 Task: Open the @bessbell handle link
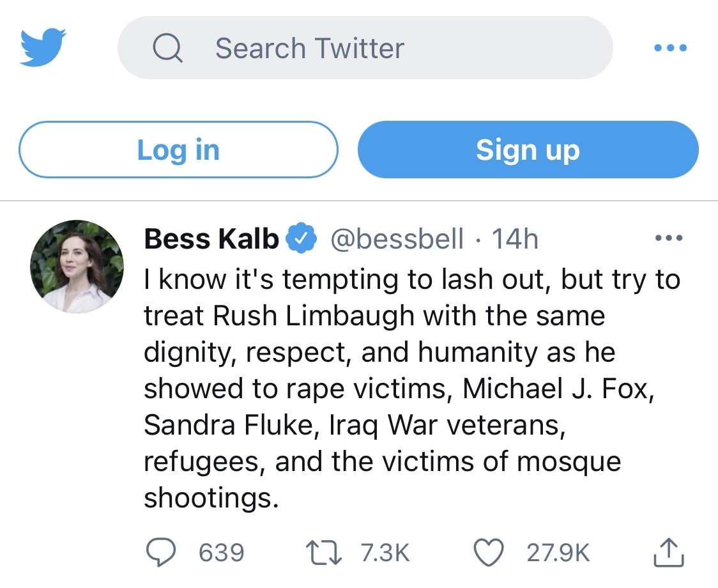point(396,240)
